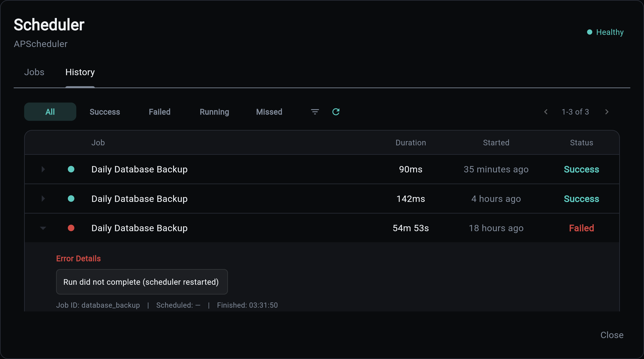This screenshot has width=644, height=359.
Task: Show All runs filter
Action: [50, 112]
